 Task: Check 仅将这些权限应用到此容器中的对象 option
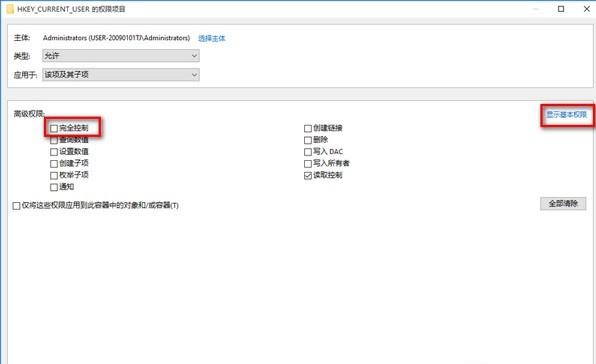coord(16,206)
